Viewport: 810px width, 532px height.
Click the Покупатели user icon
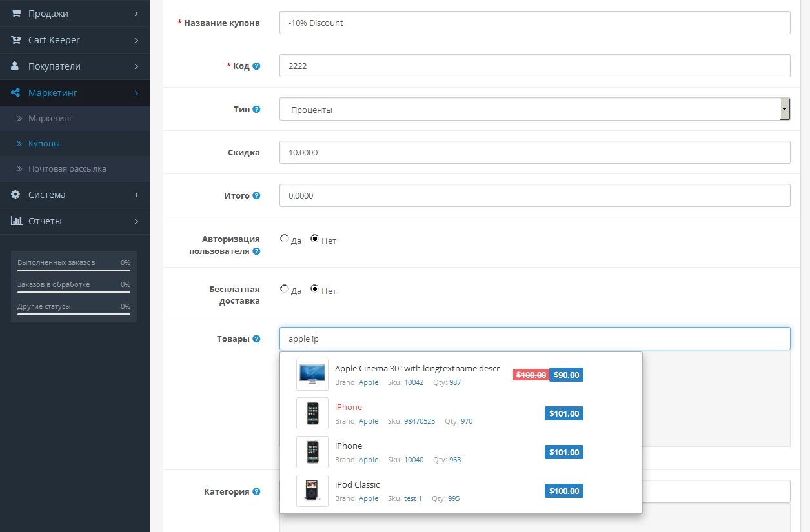(15, 66)
